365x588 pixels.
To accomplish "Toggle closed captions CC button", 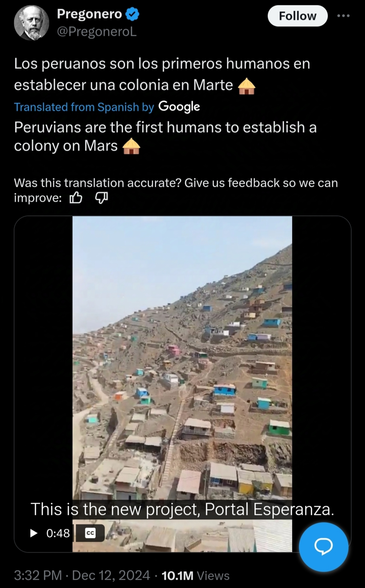I will [x=90, y=533].
